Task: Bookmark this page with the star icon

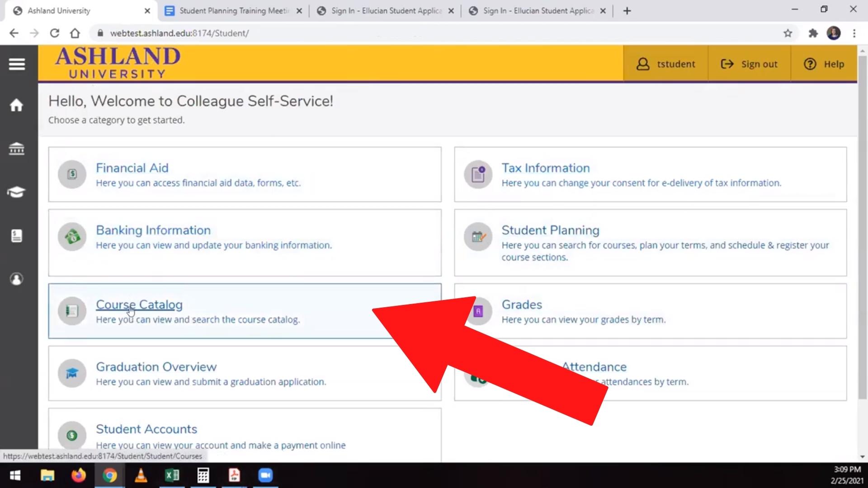Action: click(788, 33)
